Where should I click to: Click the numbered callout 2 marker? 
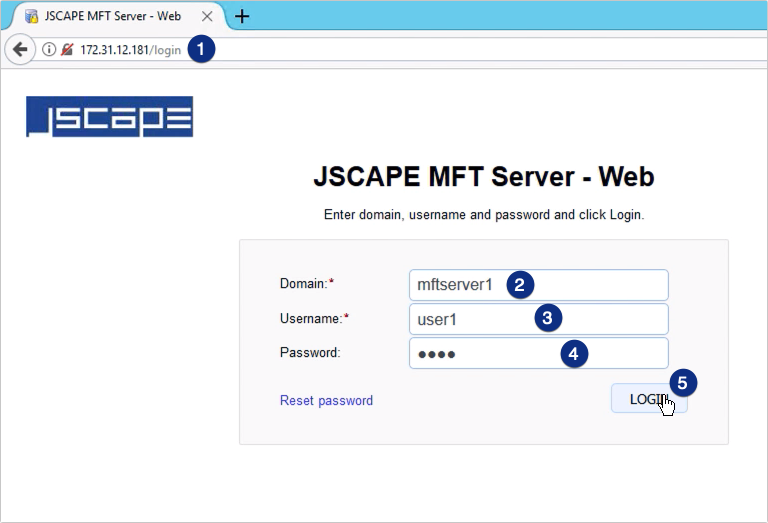[x=518, y=285]
